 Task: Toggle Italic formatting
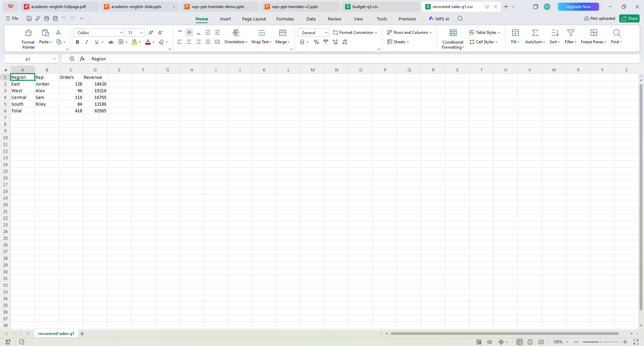87,42
